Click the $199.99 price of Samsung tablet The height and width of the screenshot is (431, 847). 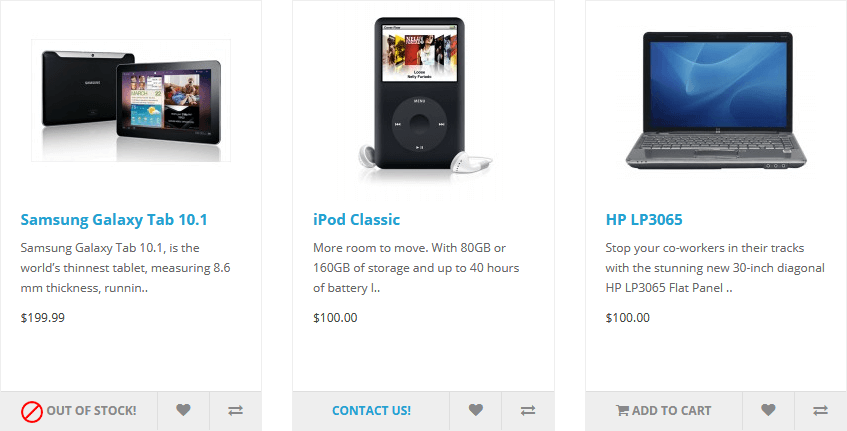43,318
